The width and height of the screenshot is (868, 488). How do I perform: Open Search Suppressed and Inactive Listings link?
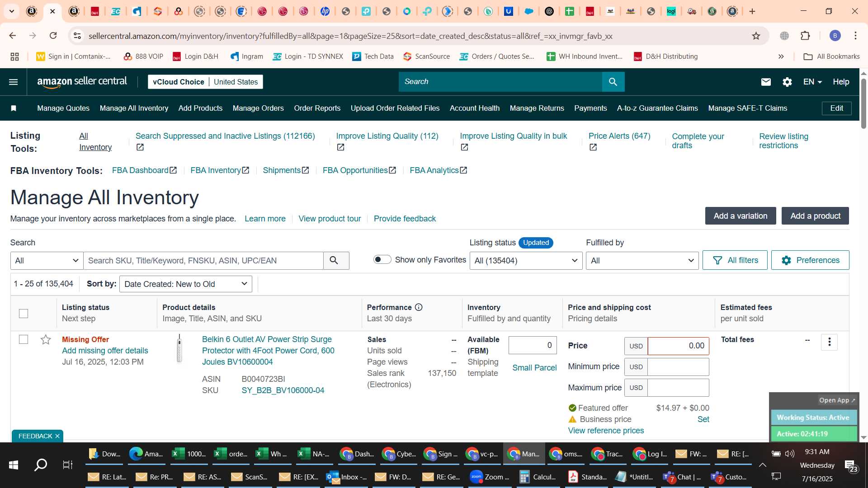225,136
